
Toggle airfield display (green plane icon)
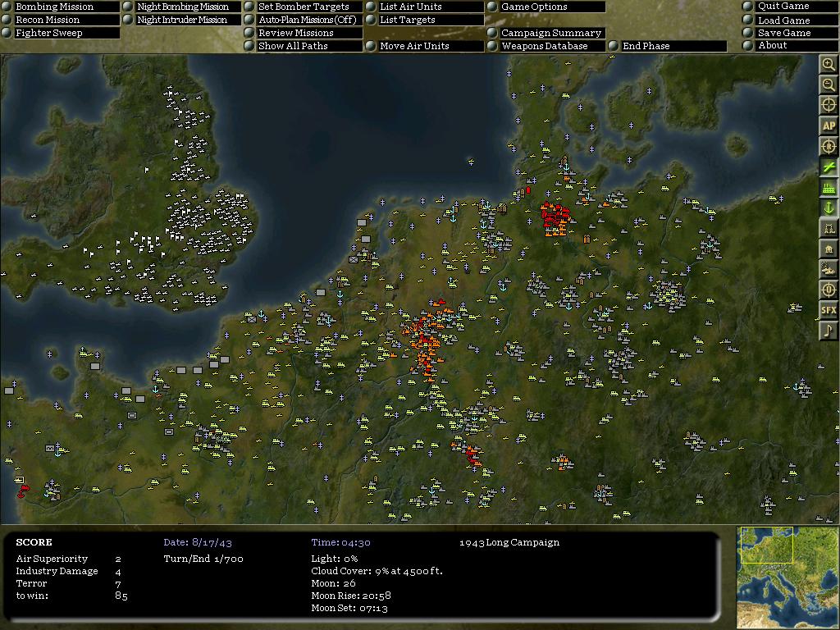click(x=829, y=167)
